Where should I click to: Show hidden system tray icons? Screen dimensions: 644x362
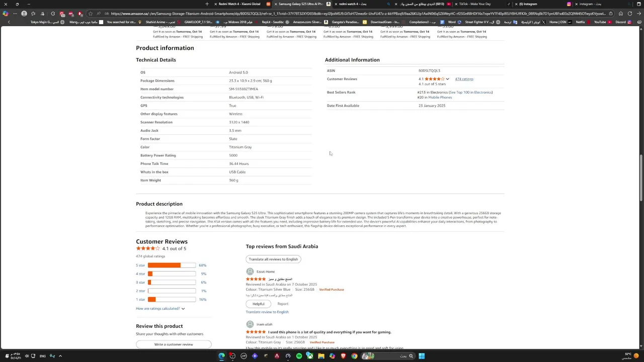click(60, 356)
